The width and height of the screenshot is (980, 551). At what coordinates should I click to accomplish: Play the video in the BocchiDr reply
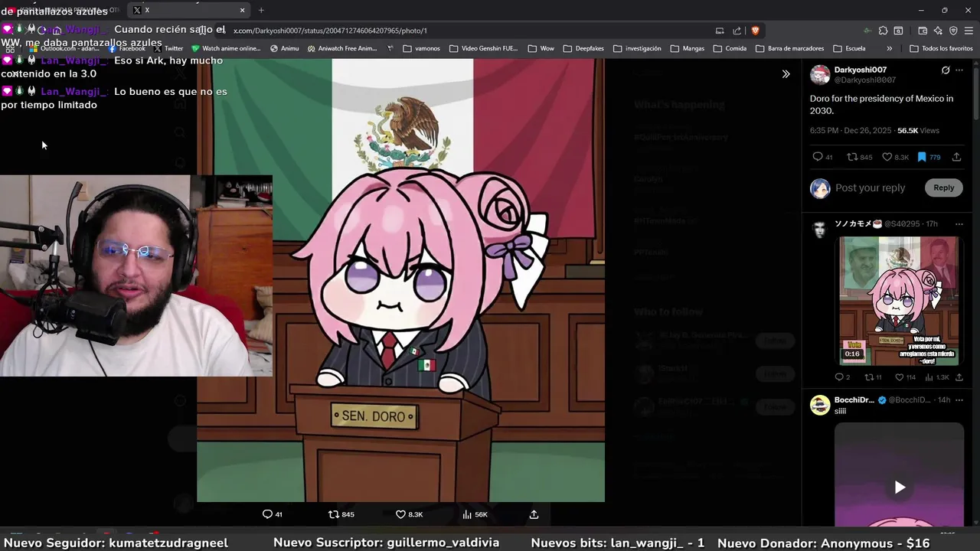tap(900, 487)
